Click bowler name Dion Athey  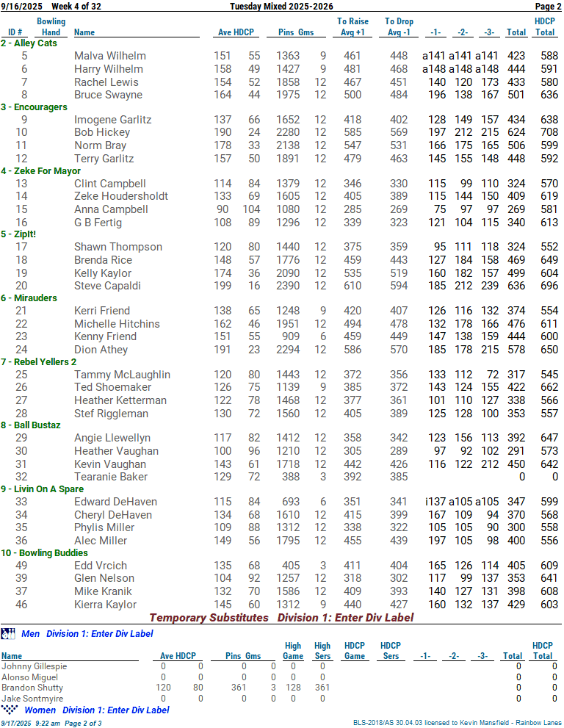tap(101, 350)
